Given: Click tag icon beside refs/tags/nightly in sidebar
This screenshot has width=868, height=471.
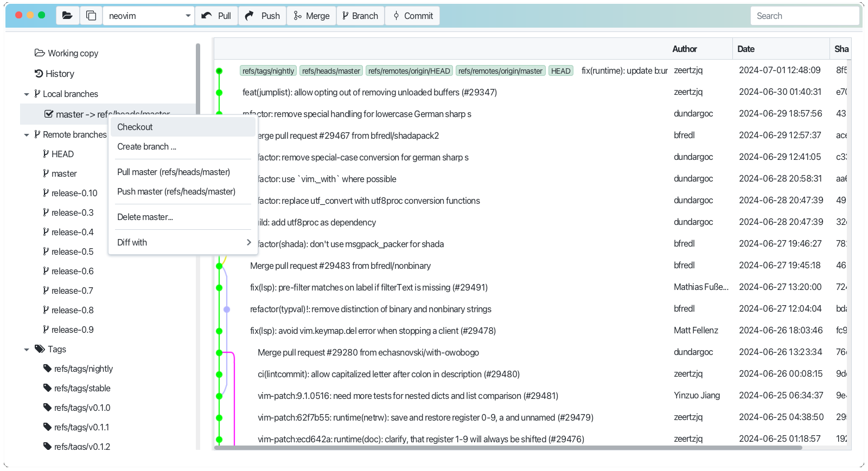Looking at the screenshot, I should tap(47, 369).
